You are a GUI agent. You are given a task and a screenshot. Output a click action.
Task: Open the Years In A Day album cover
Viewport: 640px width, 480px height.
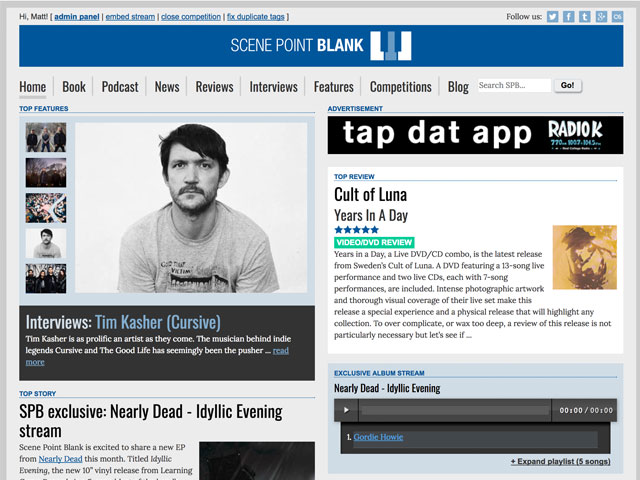click(x=584, y=257)
